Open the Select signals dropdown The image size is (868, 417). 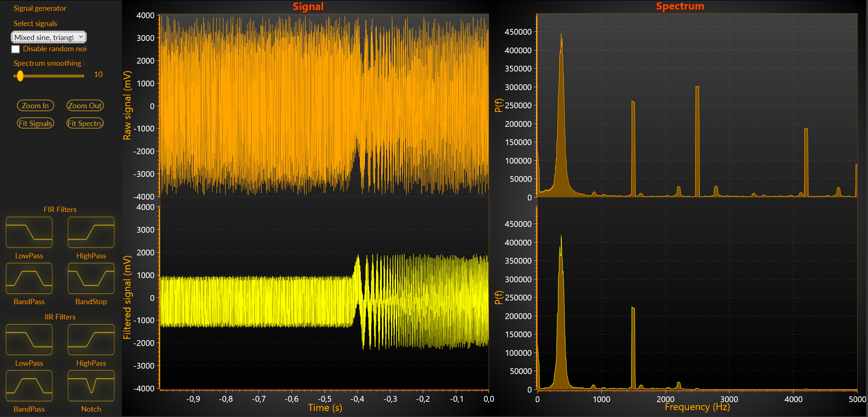click(x=49, y=37)
